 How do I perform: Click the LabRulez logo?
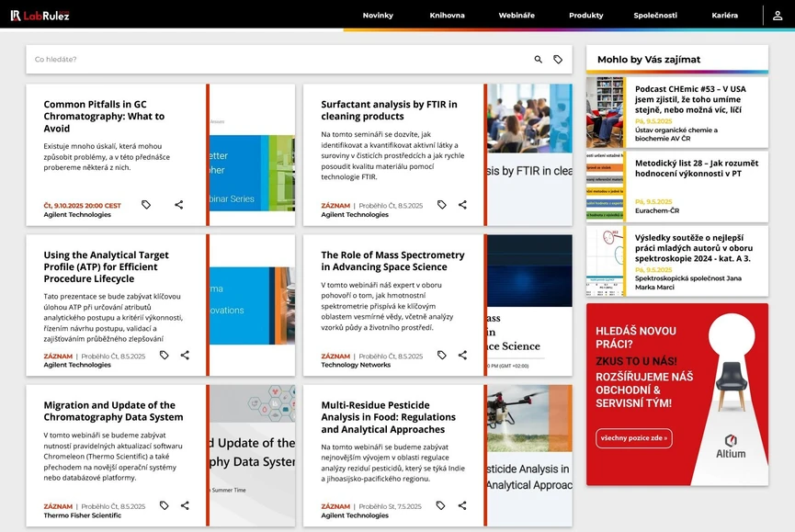41,15
